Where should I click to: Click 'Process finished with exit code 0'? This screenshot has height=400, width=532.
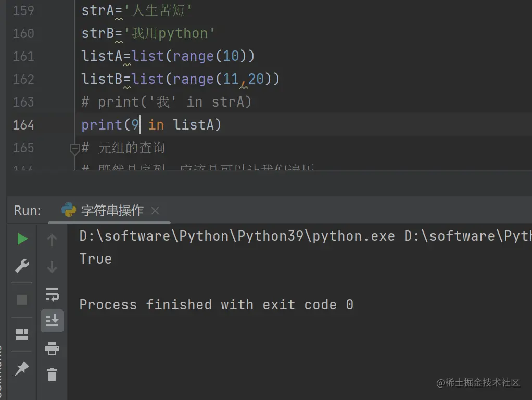217,305
